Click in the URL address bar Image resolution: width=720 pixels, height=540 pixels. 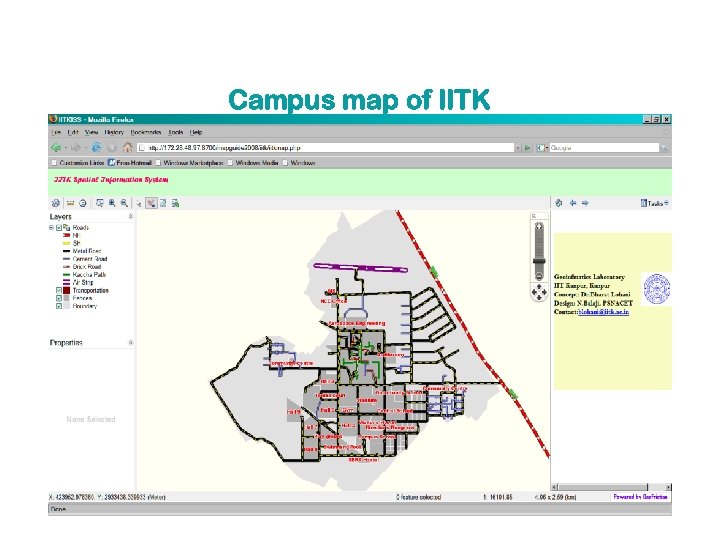point(326,148)
